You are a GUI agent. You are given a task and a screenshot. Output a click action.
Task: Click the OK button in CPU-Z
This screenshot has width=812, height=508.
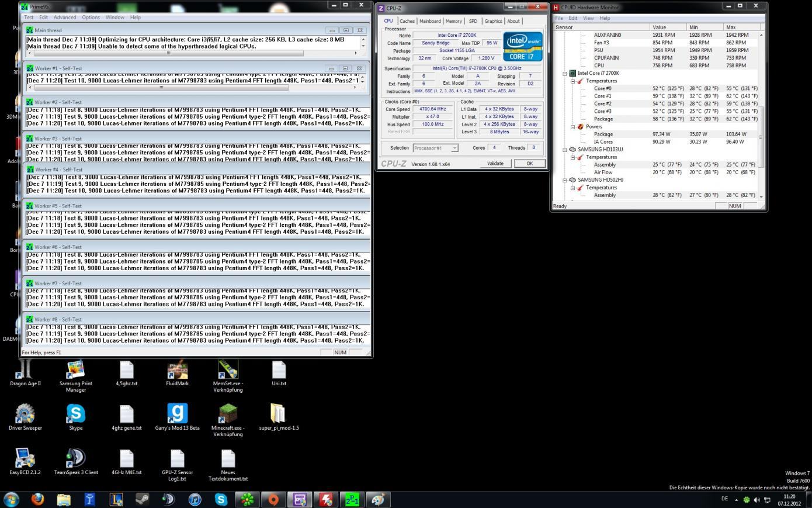pyautogui.click(x=529, y=164)
